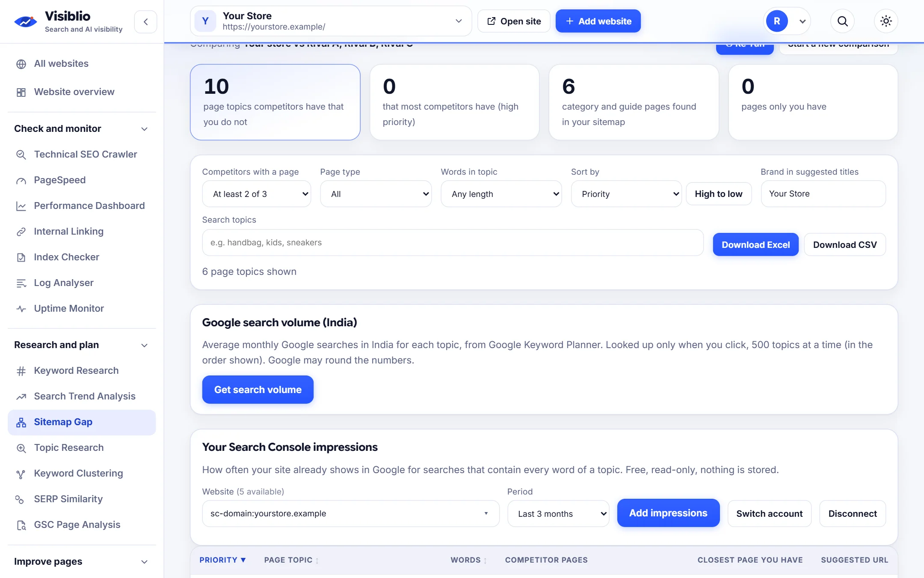Image resolution: width=924 pixels, height=578 pixels.
Task: Click the Y store avatar badge
Action: click(205, 21)
